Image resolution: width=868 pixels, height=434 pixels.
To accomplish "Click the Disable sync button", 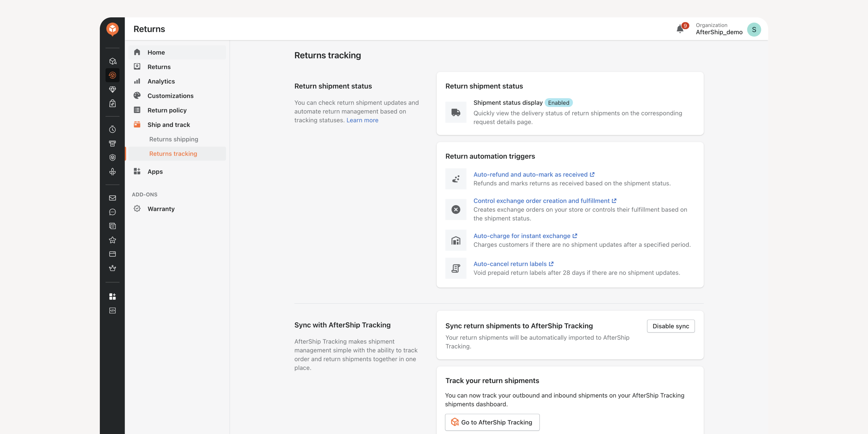I will [x=671, y=326].
